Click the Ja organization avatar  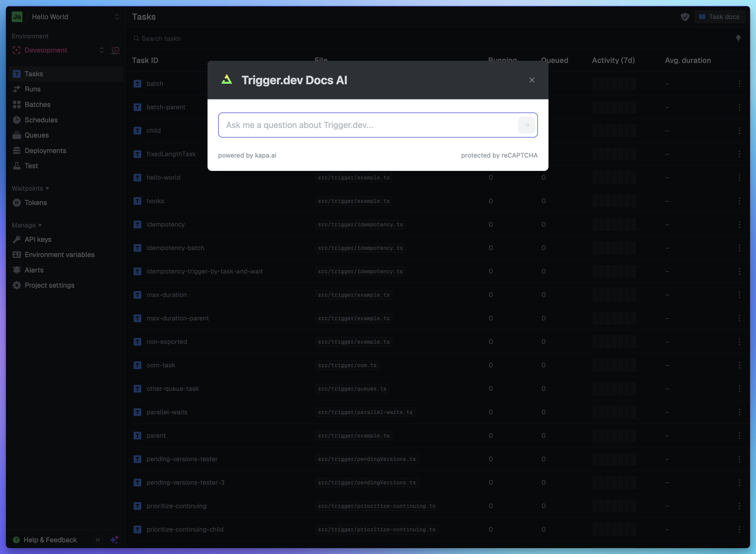17,17
